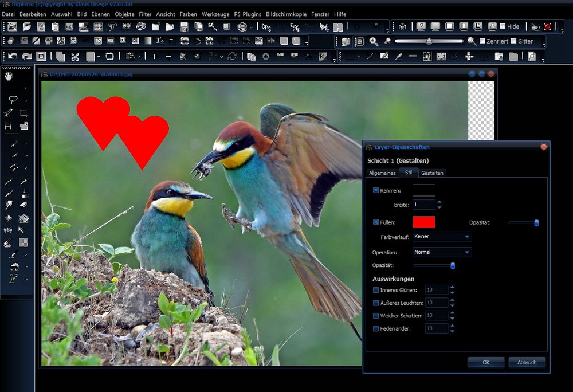Click the red Füllen color swatch
This screenshot has height=392, width=573.
click(423, 222)
